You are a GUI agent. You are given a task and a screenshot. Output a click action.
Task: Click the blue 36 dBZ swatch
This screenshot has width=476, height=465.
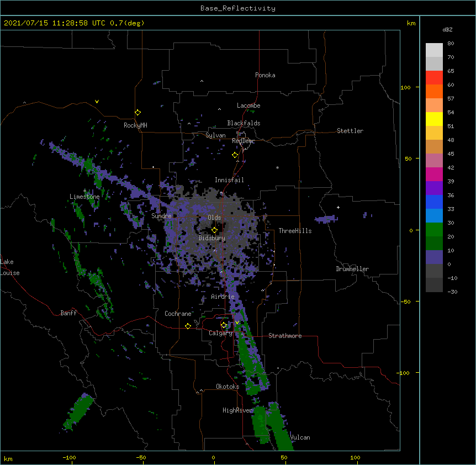pyautogui.click(x=434, y=202)
